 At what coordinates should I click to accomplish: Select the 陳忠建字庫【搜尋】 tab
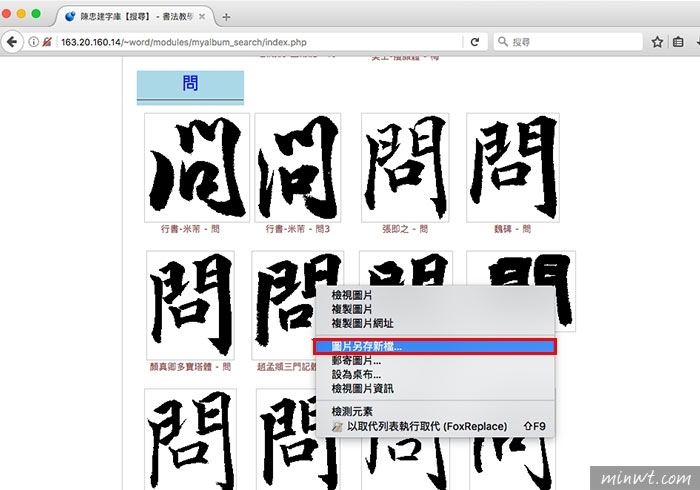pyautogui.click(x=134, y=17)
